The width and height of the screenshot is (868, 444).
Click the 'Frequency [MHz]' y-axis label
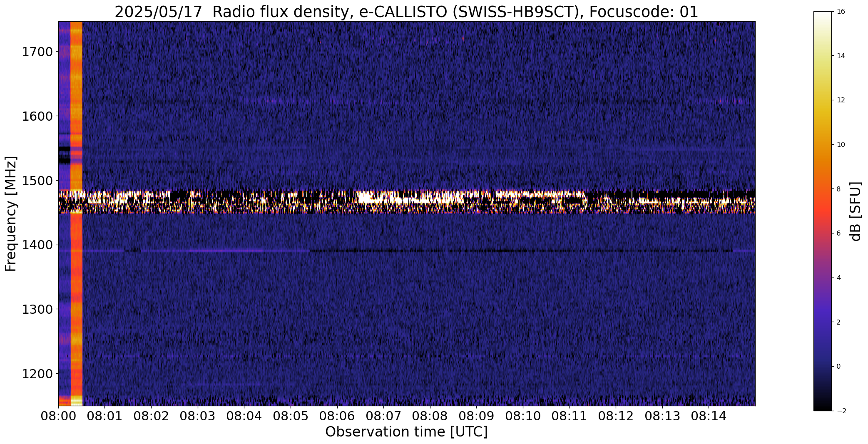11,214
